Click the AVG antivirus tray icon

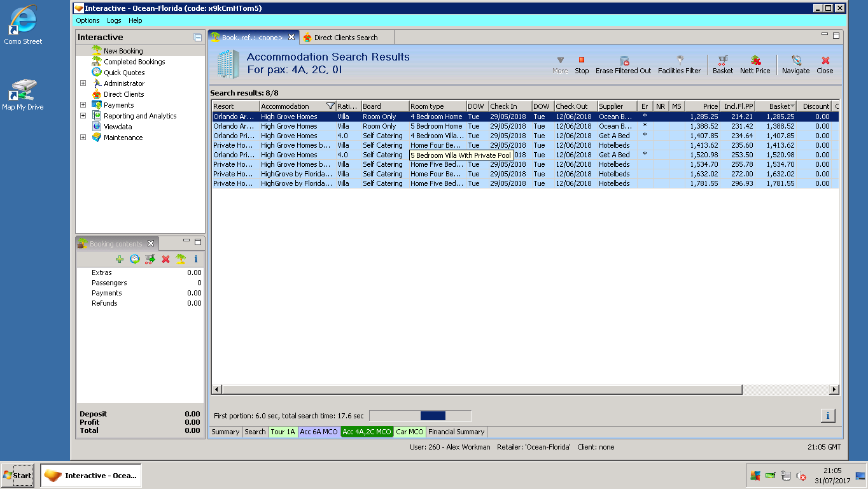pyautogui.click(x=755, y=476)
